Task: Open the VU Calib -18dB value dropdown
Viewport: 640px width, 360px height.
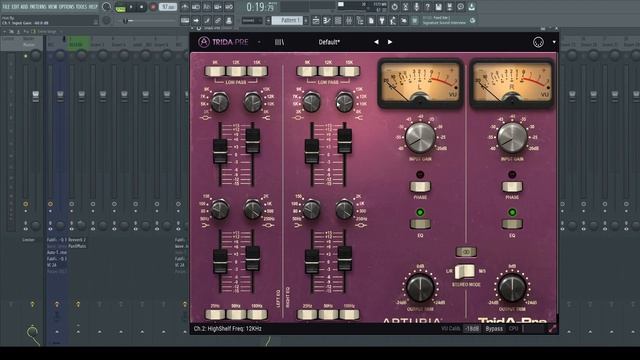Action: pyautogui.click(x=472, y=329)
